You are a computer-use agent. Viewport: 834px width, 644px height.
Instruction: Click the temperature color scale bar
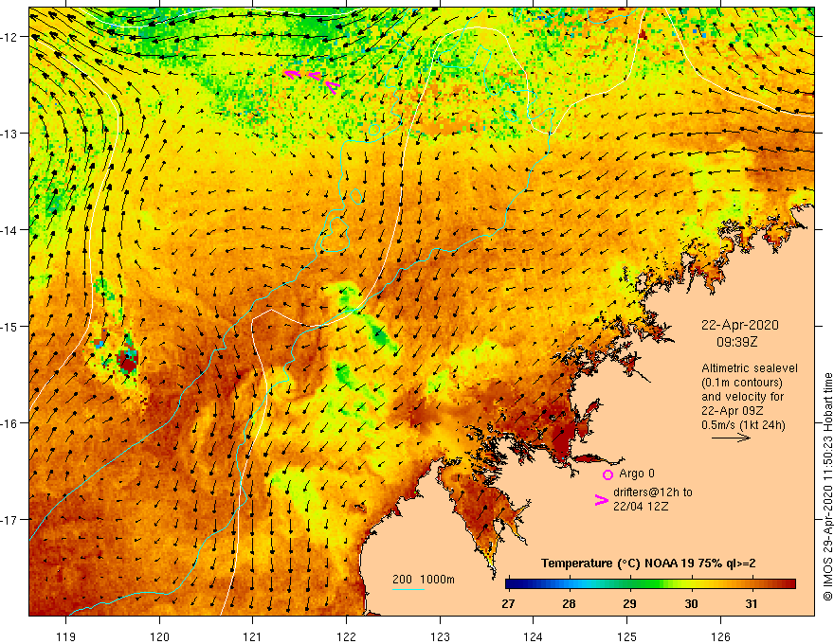650,584
